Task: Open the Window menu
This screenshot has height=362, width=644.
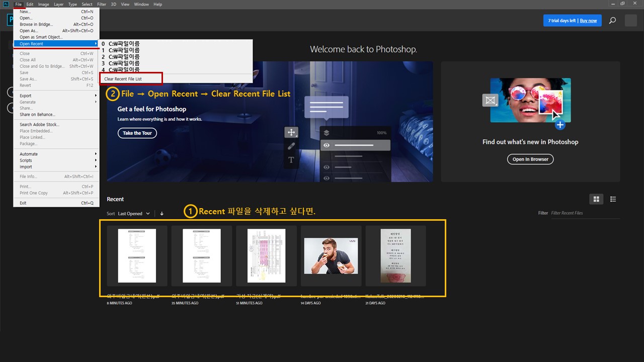Action: (x=141, y=4)
